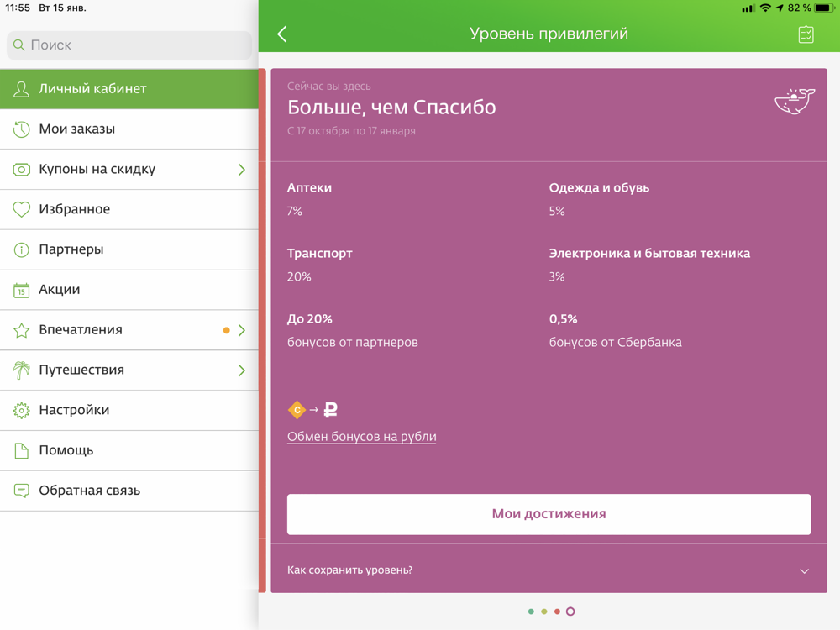This screenshot has height=630, width=840.
Task: Tap the battery indicator in status bar
Action: click(824, 8)
